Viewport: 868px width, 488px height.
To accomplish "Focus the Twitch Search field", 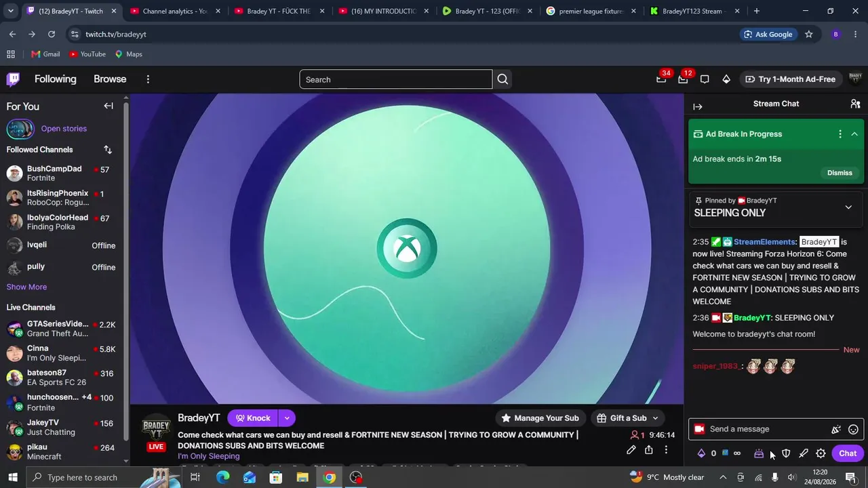I will click(x=396, y=79).
